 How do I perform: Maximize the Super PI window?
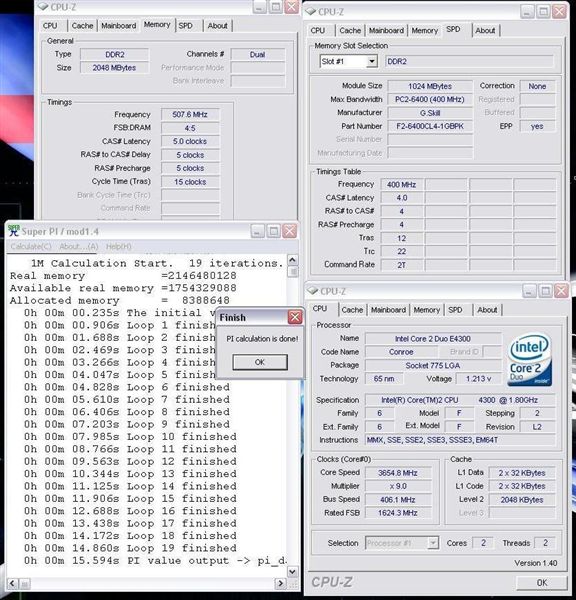coord(274,231)
